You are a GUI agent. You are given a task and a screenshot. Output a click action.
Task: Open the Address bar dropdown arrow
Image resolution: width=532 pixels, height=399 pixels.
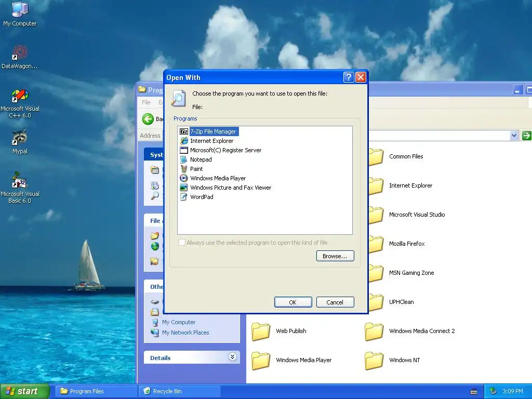(x=514, y=136)
